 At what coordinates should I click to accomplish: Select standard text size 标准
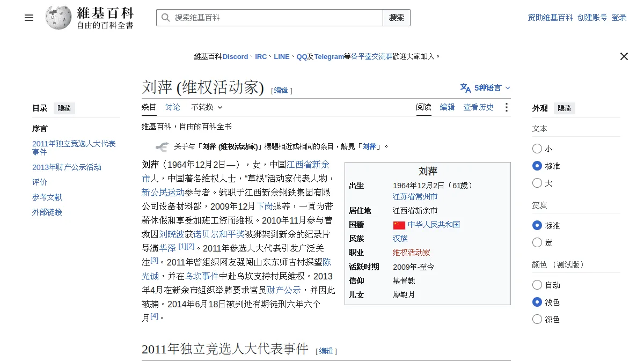[x=537, y=166]
